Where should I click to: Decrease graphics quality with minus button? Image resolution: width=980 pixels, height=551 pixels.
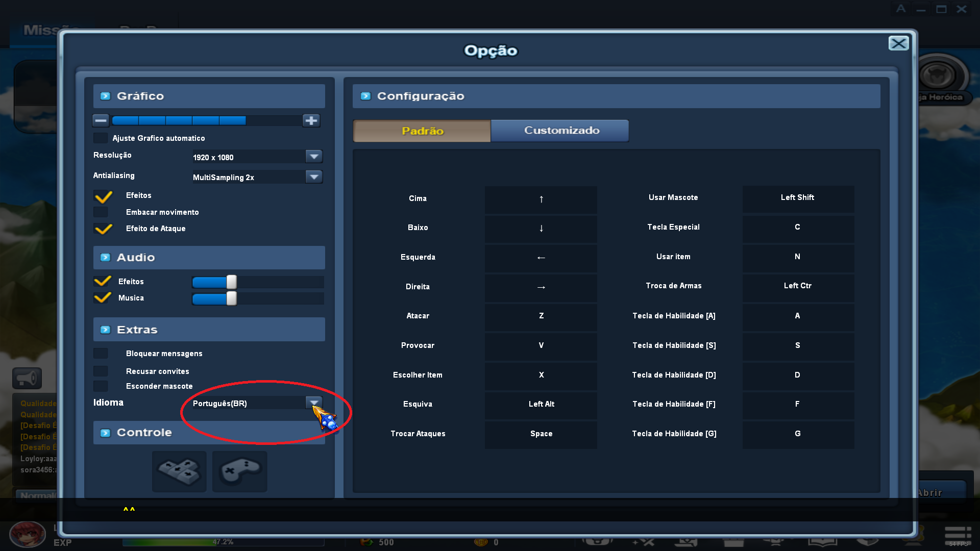point(101,120)
